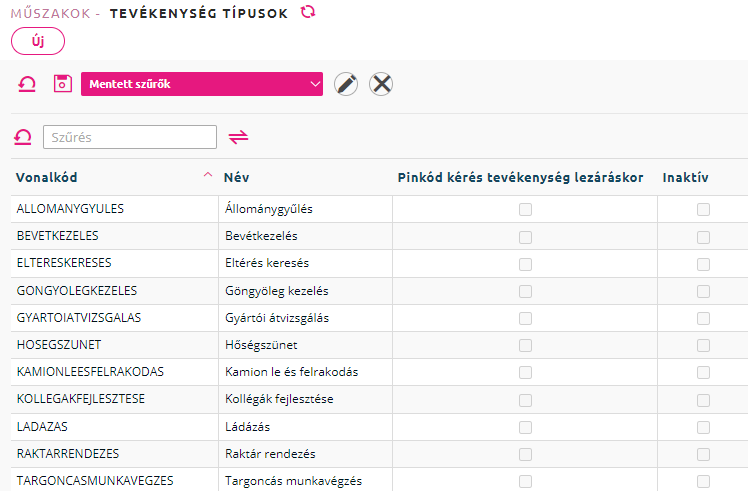748x491 pixels.
Task: Check Pinkód kérés box for Állománygyűlés
Action: point(525,209)
